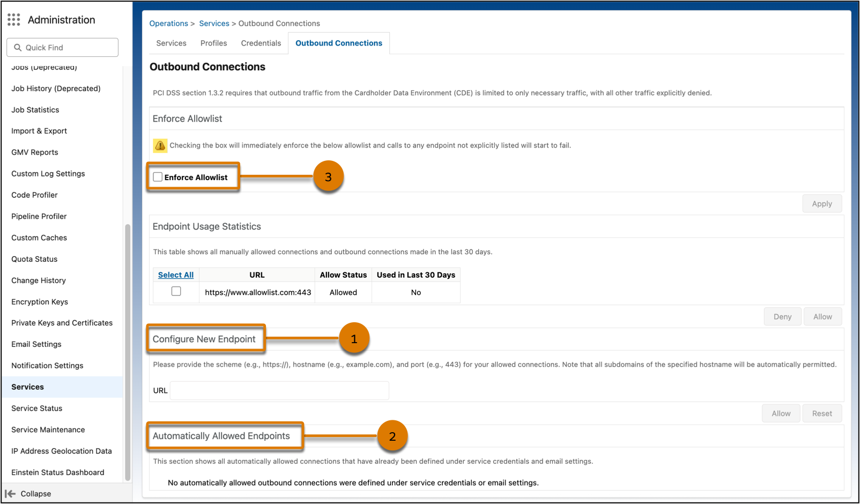Click the Collapse sidebar arrow icon
Image resolution: width=860 pixels, height=504 pixels.
click(10, 494)
